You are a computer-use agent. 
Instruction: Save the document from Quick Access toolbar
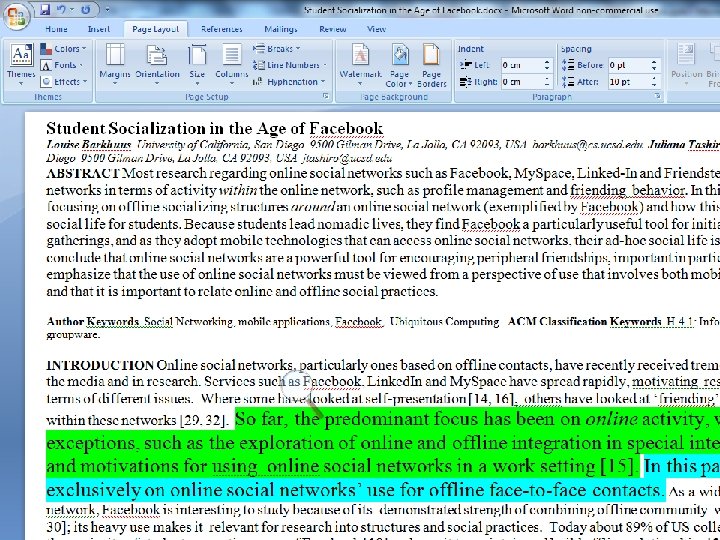tap(44, 9)
